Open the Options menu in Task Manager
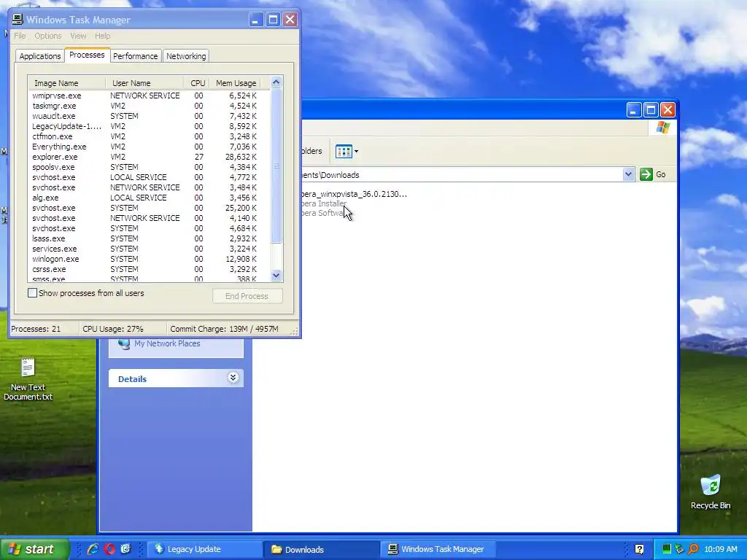The image size is (747, 560). (x=47, y=36)
